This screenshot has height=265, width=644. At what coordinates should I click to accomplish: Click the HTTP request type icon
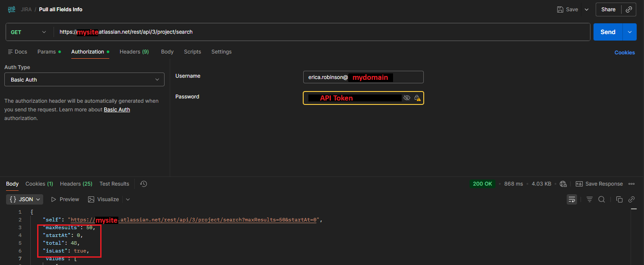pyautogui.click(x=12, y=9)
